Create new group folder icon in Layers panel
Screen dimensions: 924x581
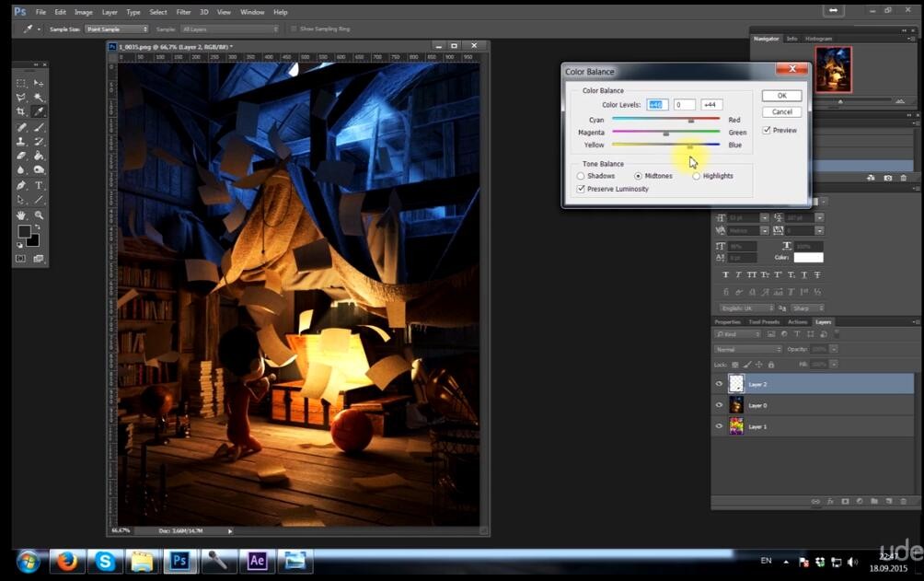(x=874, y=502)
